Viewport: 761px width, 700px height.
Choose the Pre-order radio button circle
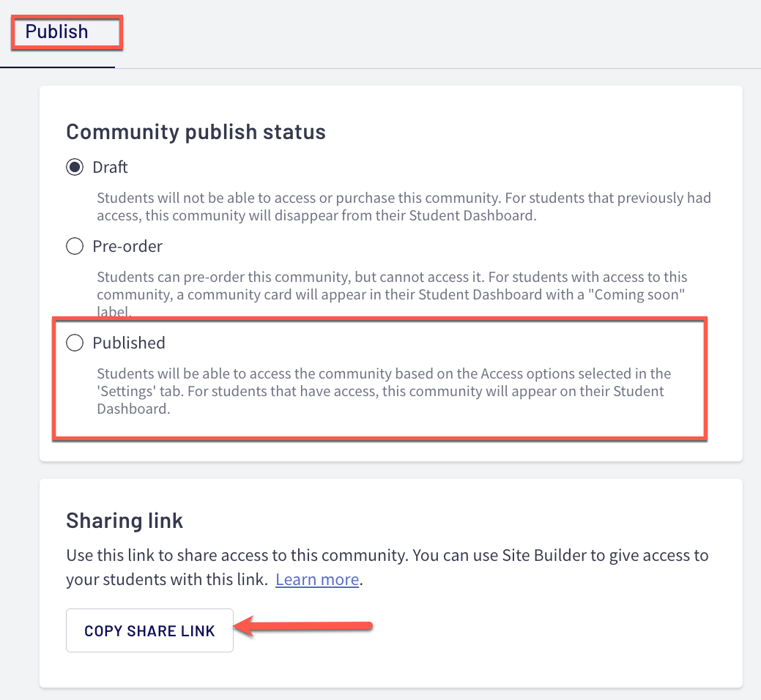(75, 247)
